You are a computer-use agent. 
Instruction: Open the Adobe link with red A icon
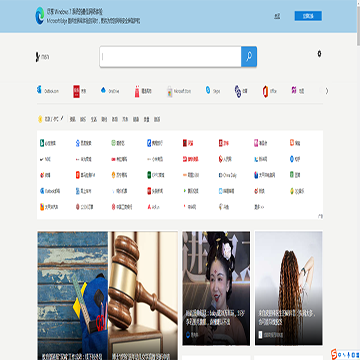coord(154,207)
